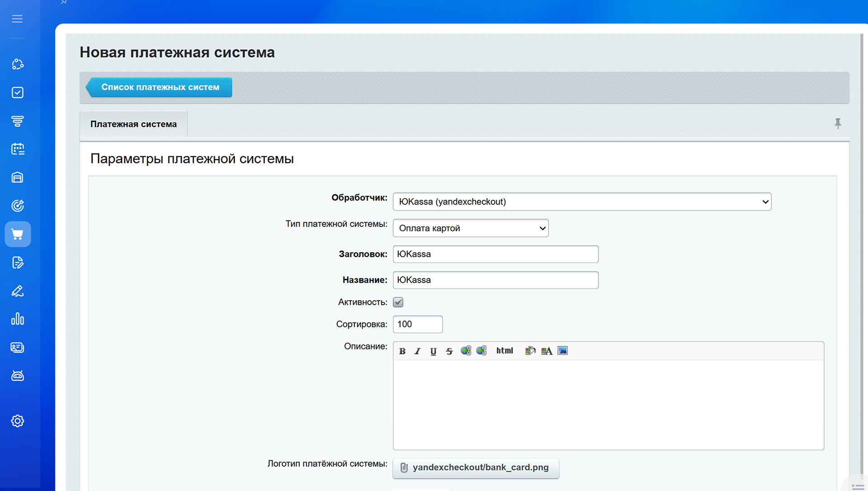Click the Новая платежная система heading
Viewport: 868px width, 491px height.
(177, 52)
